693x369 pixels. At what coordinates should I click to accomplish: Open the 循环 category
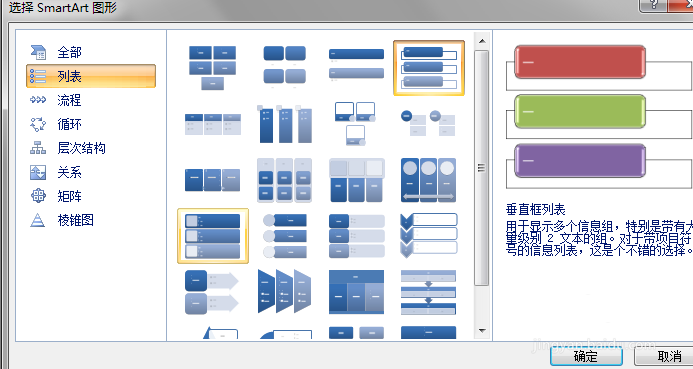56,124
